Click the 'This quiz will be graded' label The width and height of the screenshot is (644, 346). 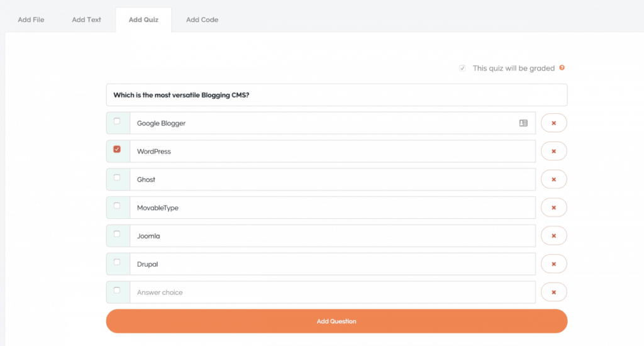pos(513,68)
